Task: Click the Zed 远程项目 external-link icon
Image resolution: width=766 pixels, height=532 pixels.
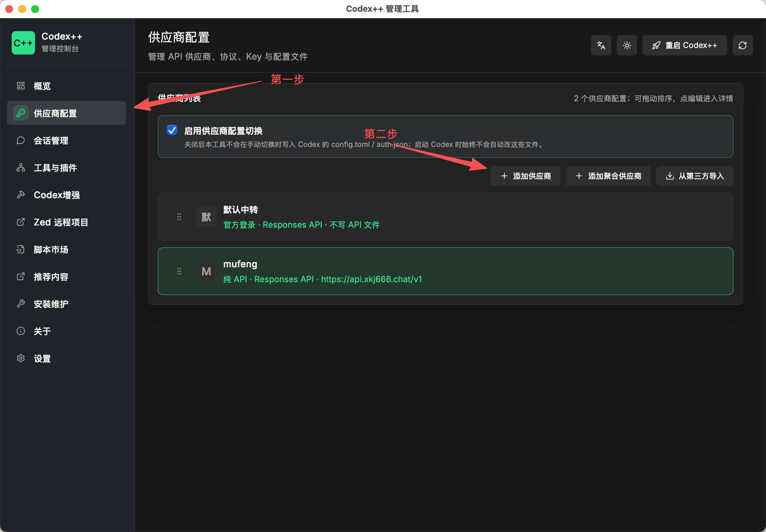Action: (x=21, y=222)
